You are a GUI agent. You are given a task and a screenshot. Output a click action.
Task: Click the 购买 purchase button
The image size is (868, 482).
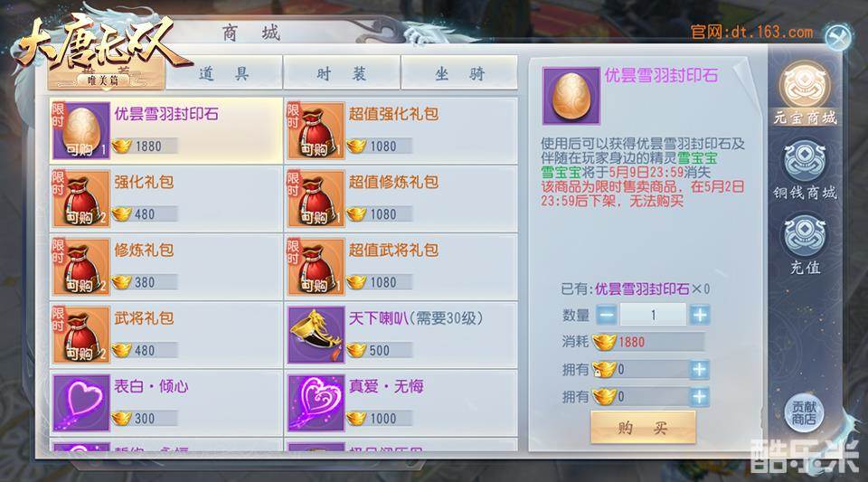click(x=643, y=427)
